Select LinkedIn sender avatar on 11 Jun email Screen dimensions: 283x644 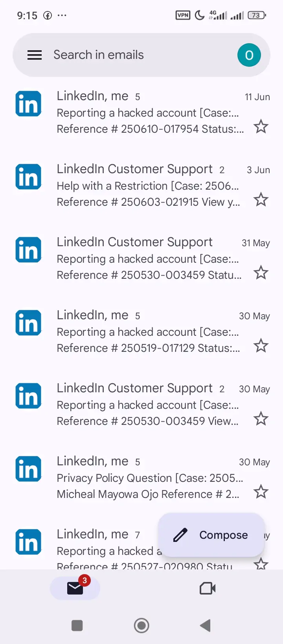pos(28,104)
